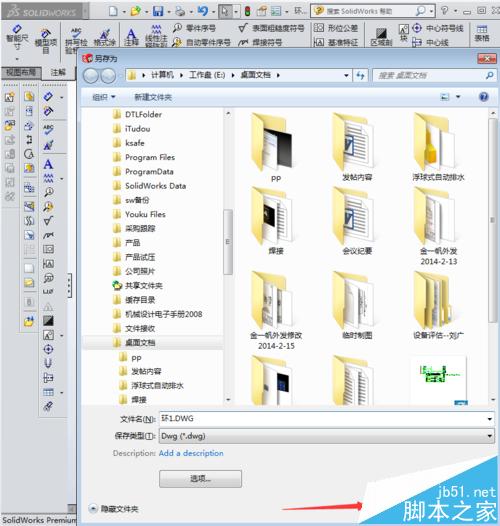Click the Undo icon in SolidWorks toolbar
Viewport: 500px width, 526px height.
coord(202,11)
